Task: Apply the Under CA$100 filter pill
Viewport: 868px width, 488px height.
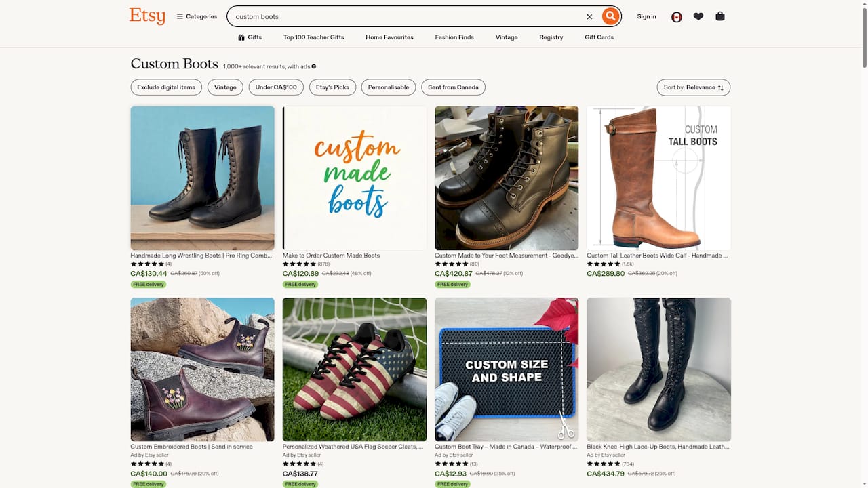Action: click(x=275, y=87)
